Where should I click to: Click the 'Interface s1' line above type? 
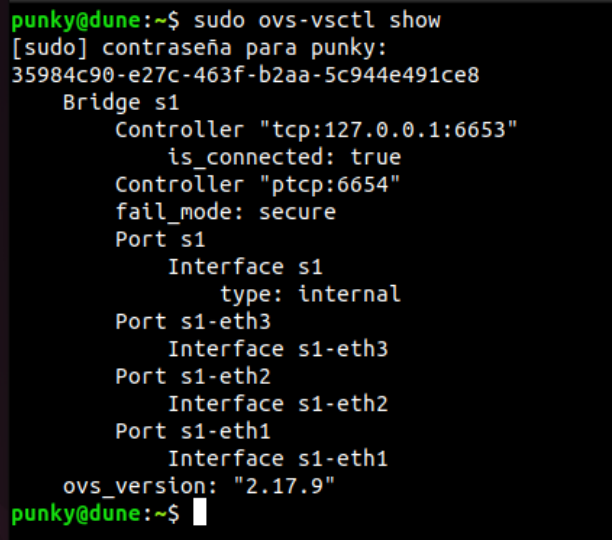click(x=245, y=267)
